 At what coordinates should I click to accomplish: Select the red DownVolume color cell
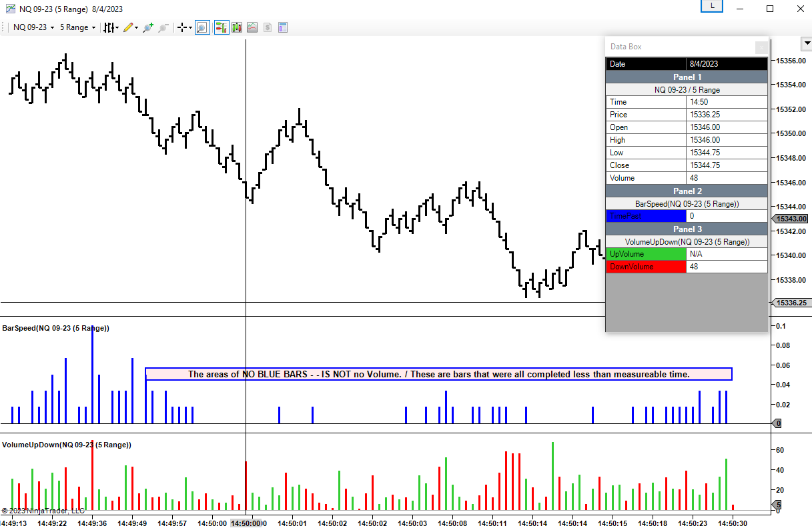pyautogui.click(x=646, y=267)
